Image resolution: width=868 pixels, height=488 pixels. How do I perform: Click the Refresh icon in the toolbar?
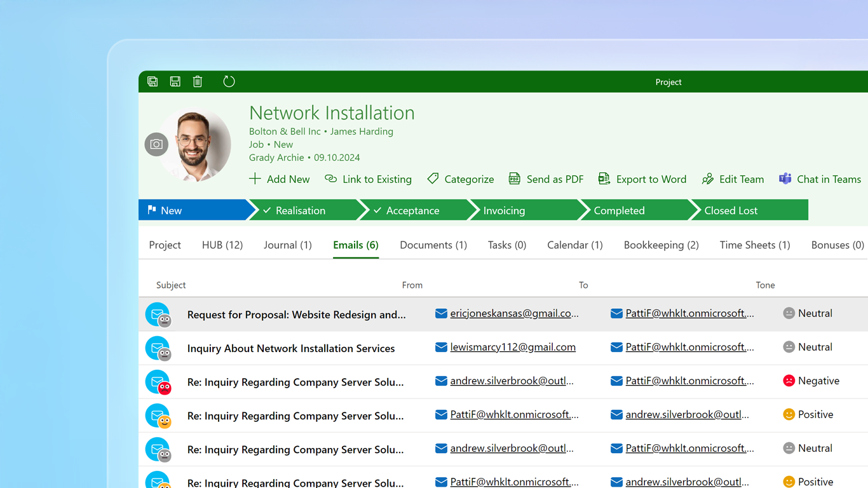click(229, 81)
